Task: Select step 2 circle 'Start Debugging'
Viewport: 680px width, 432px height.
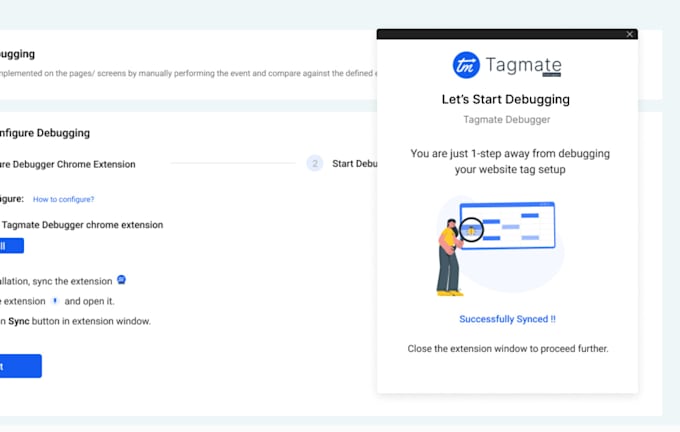Action: point(315,164)
